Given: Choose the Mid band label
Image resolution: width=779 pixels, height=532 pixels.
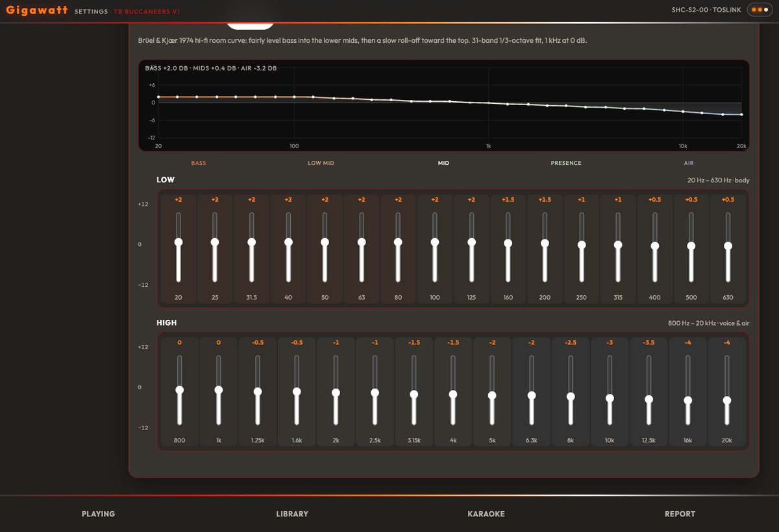Looking at the screenshot, I should coord(443,163).
